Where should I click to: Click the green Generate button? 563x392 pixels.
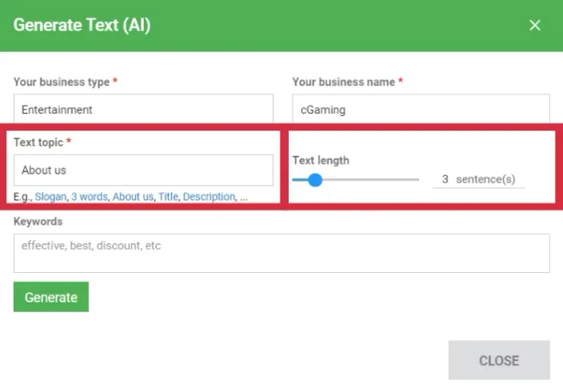click(51, 297)
